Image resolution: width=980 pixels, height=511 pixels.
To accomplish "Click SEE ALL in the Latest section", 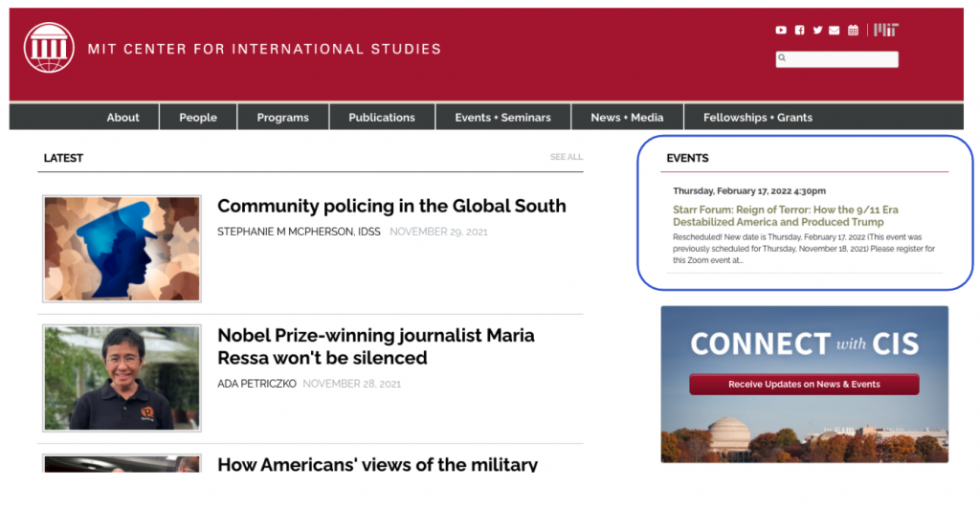I will tap(567, 157).
